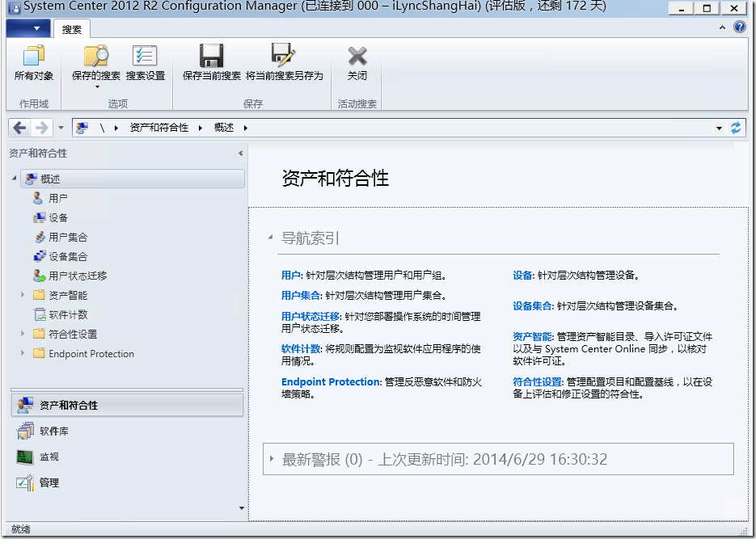Open the 资产智能 link in navigation index
The height and width of the screenshot is (539, 756).
tap(532, 337)
